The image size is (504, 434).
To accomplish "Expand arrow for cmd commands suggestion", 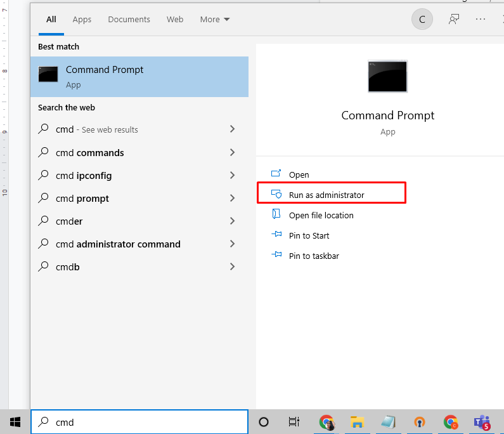I will coord(233,152).
